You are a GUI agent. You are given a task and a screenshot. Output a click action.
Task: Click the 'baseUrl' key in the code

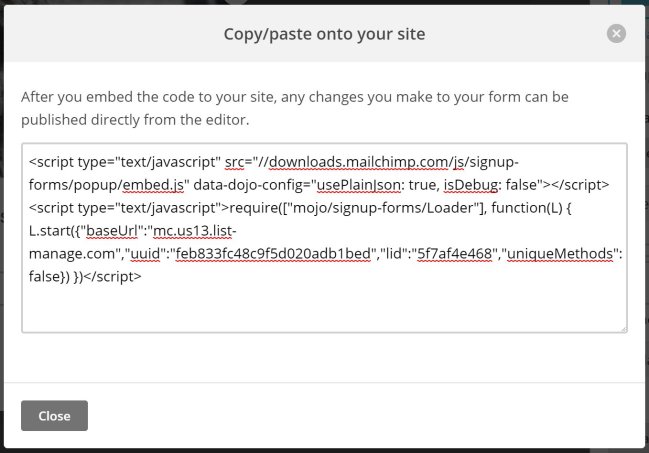pos(111,231)
